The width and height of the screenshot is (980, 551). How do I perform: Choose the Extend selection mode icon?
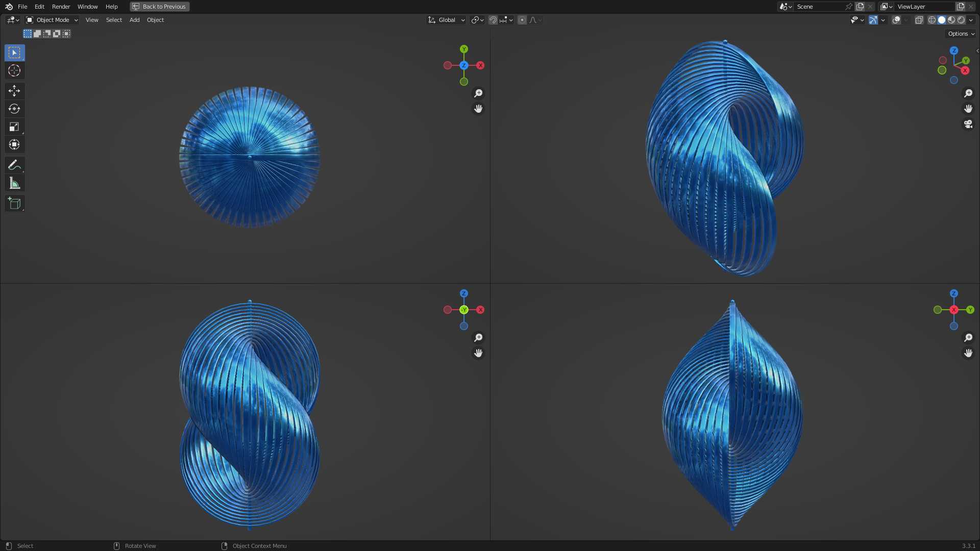(37, 34)
